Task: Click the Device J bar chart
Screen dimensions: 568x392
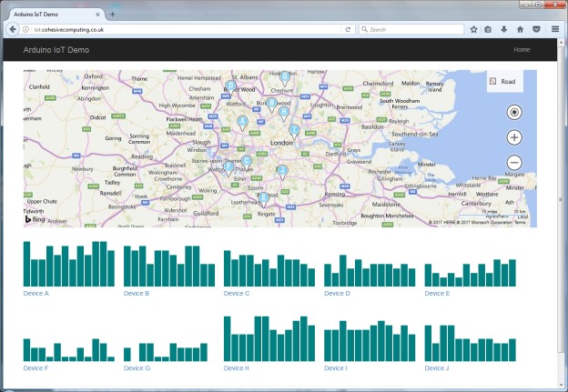Action: tap(471, 343)
